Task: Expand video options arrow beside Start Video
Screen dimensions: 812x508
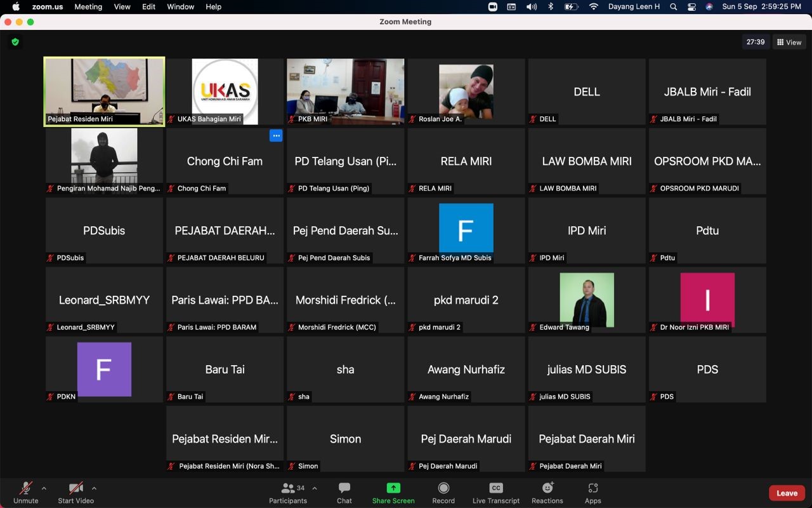Action: (94, 488)
